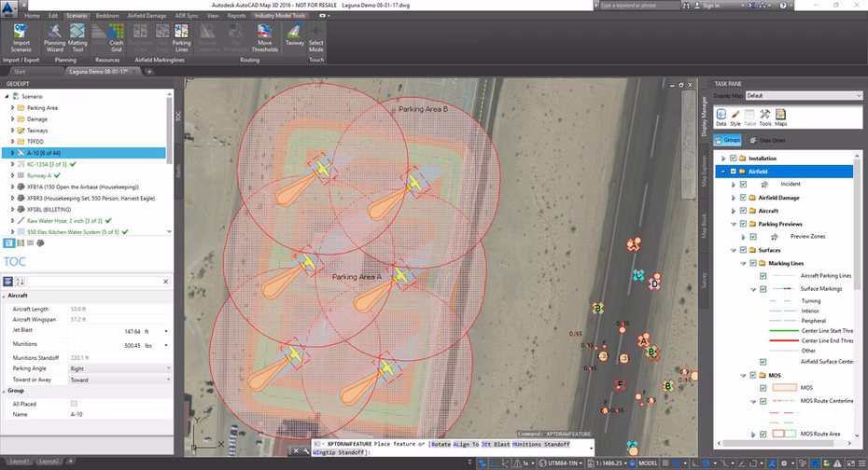
Task: Toggle the Aircraft layer checkbox
Action: point(744,211)
